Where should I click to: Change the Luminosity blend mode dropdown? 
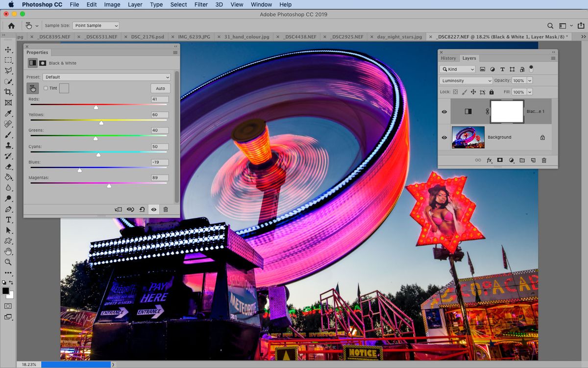pos(465,80)
